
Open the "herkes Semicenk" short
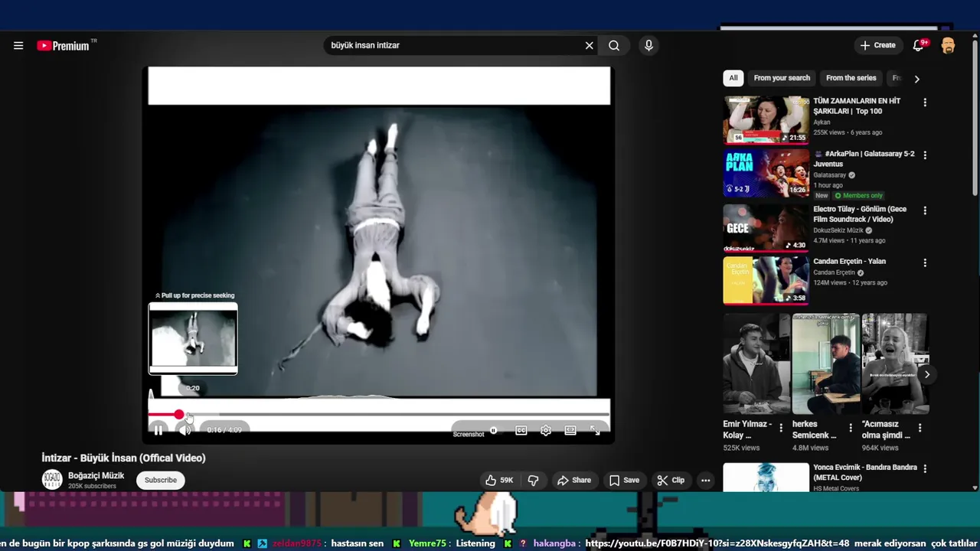coord(826,364)
